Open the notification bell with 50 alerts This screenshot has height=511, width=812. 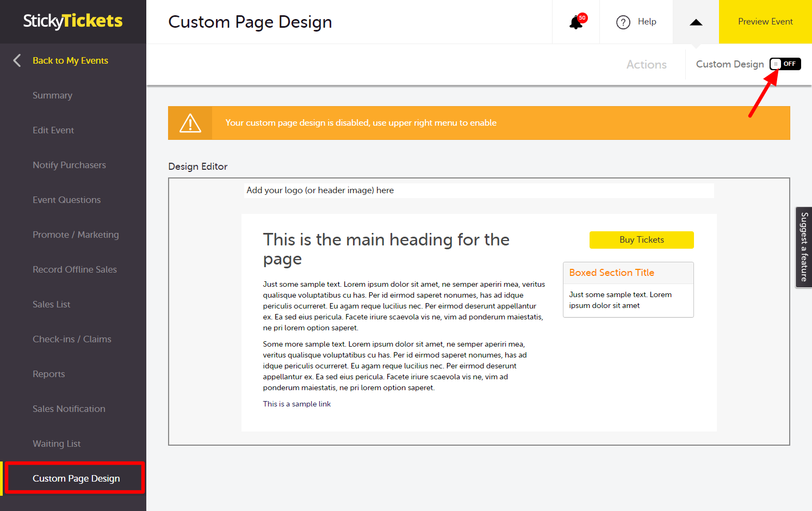click(576, 21)
